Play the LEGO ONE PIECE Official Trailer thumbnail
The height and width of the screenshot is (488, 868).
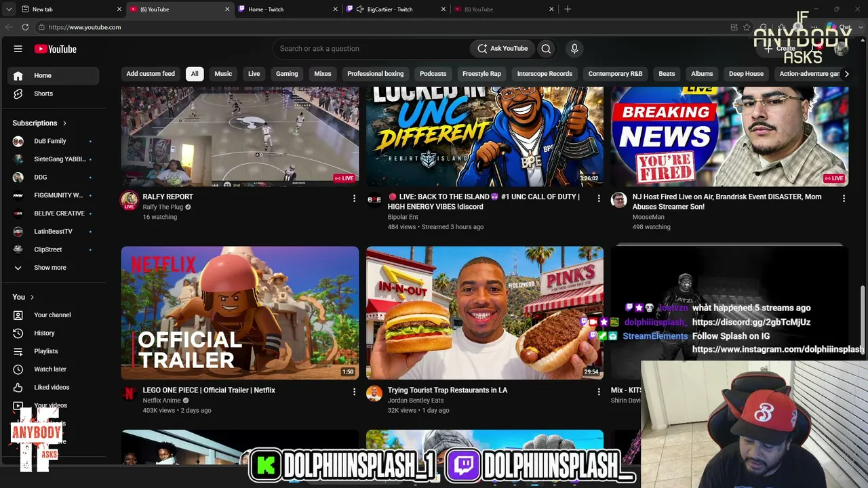[240, 312]
